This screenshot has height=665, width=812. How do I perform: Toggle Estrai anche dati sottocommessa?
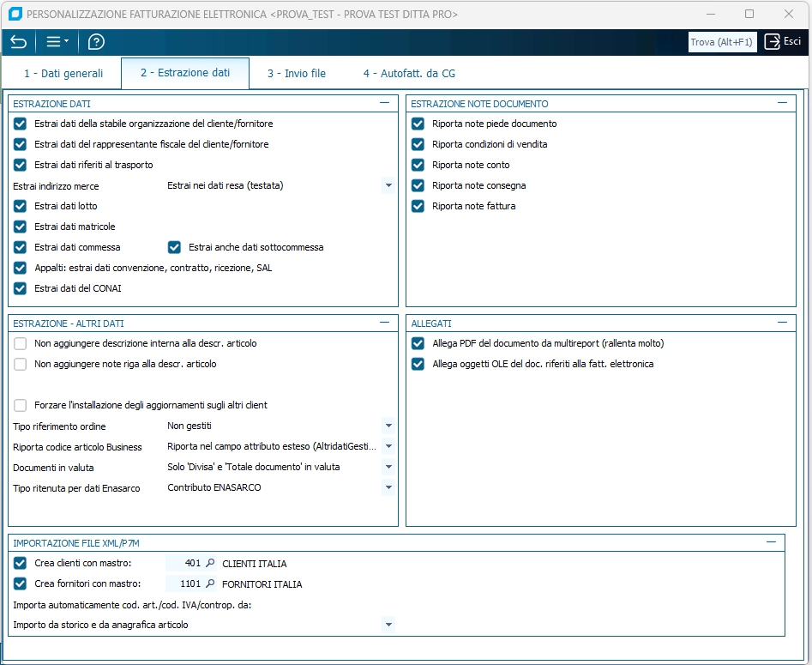175,247
